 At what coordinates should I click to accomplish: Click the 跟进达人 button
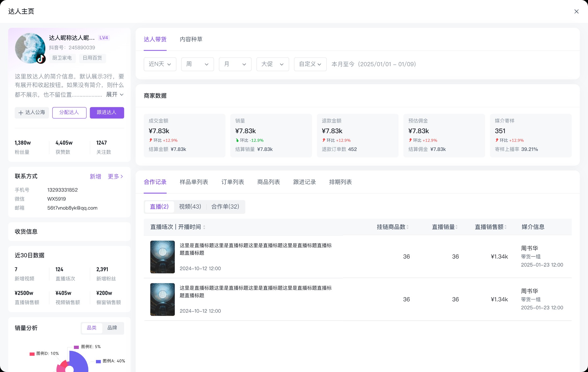coord(107,112)
